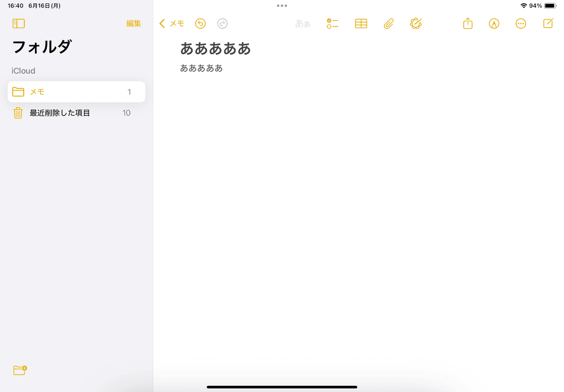
Task: Go back to the メモ list
Action: coord(172,24)
